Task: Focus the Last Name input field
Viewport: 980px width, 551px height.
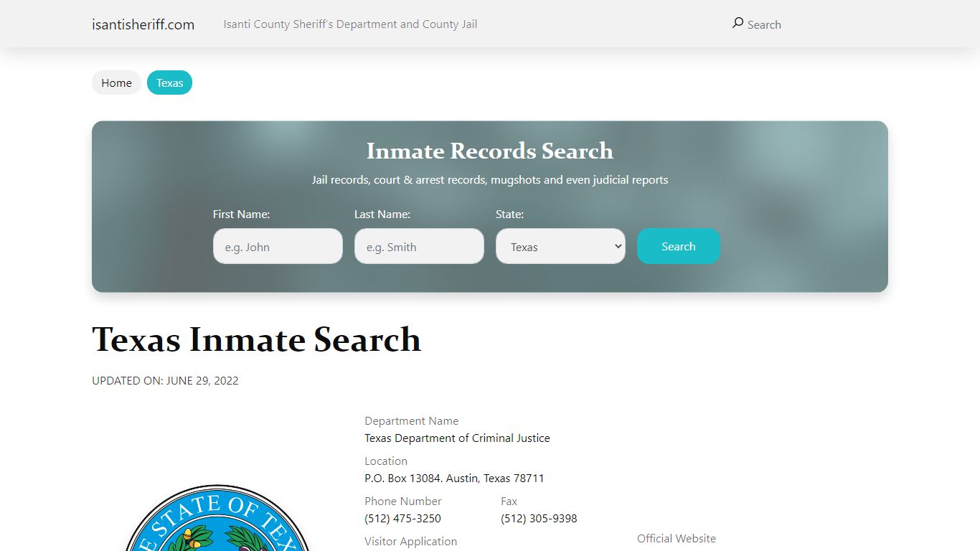Action: tap(419, 246)
